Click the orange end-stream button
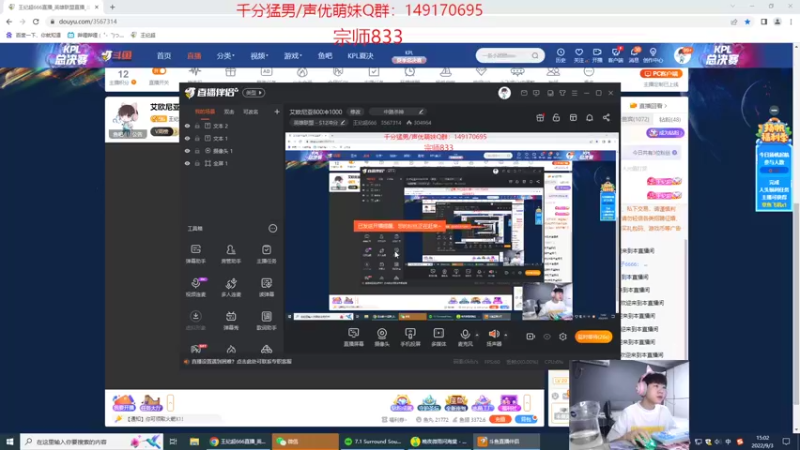The height and width of the screenshot is (450, 800). tap(593, 337)
